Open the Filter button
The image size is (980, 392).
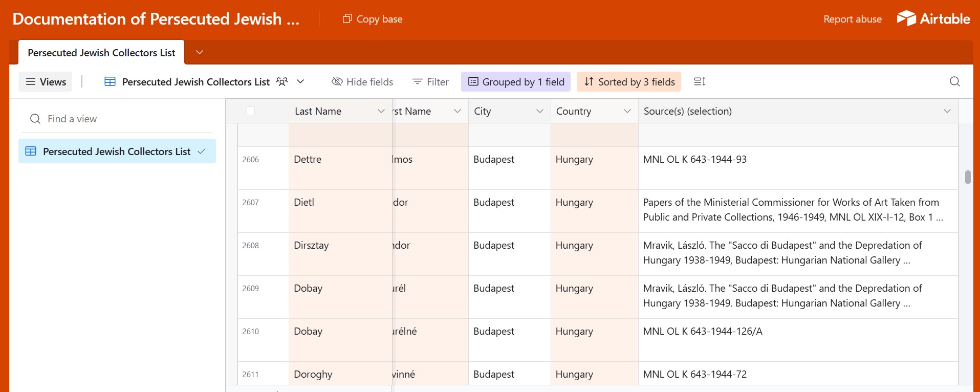(x=430, y=82)
